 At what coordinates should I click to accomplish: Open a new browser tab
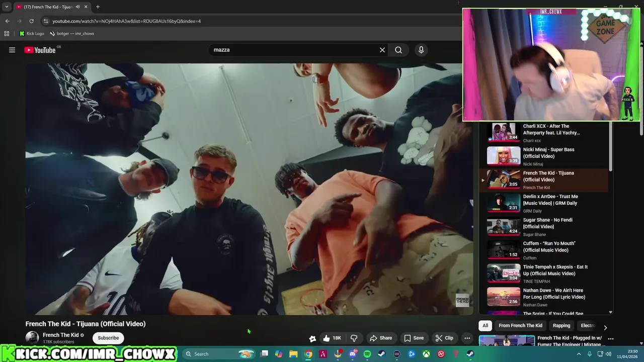click(x=98, y=7)
